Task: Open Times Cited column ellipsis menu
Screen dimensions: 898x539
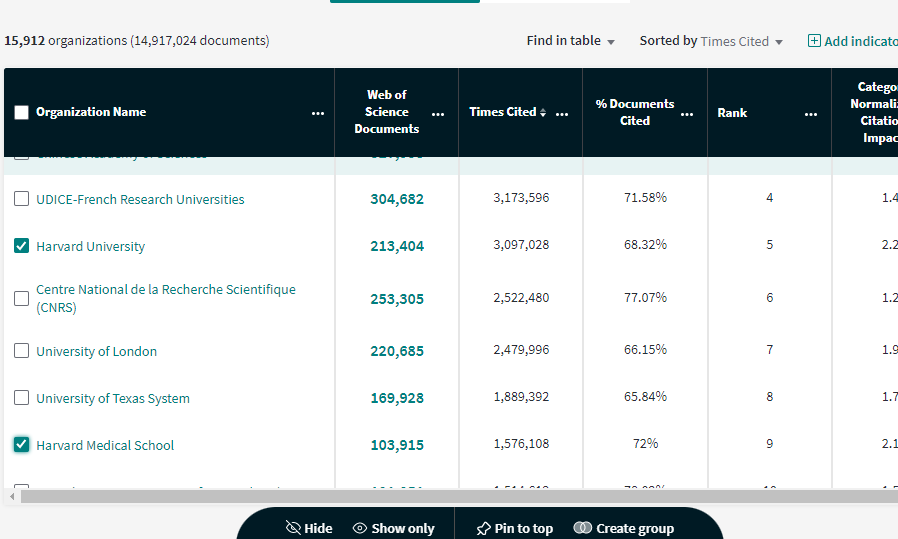Action: coord(562,113)
